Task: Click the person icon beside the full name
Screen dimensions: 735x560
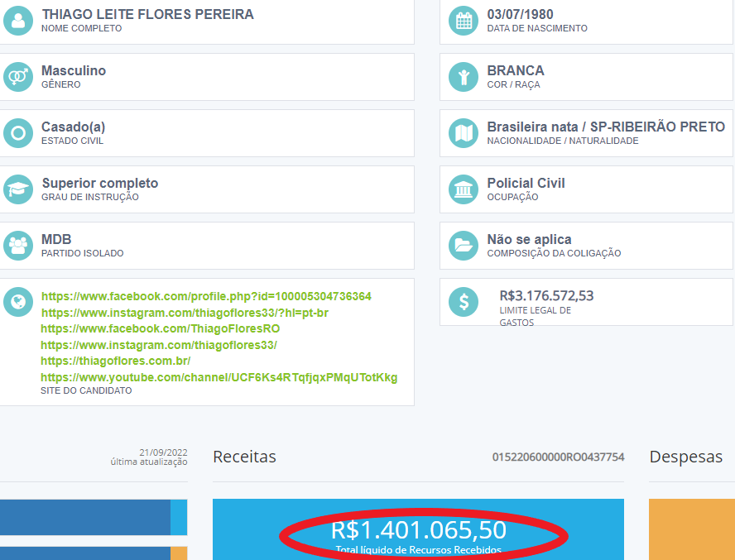Action: tap(18, 21)
